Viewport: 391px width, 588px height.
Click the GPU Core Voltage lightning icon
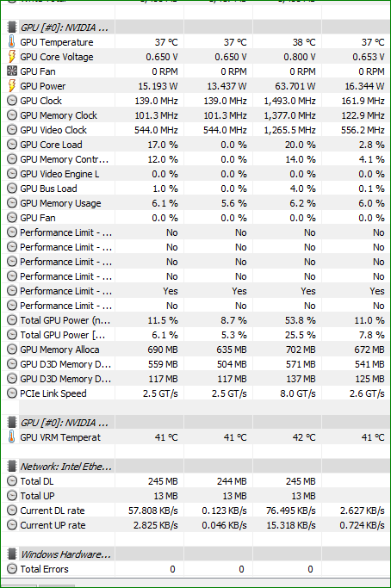(x=12, y=57)
